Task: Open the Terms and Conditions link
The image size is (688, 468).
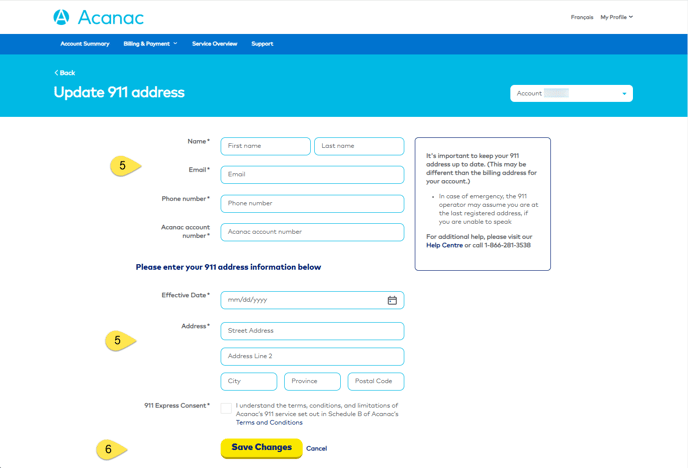Action: pyautogui.click(x=269, y=422)
